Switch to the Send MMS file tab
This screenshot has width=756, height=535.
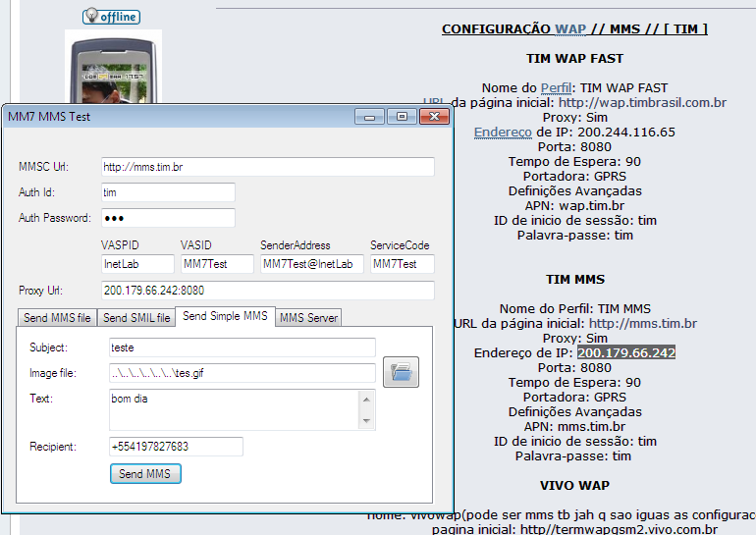coord(57,318)
